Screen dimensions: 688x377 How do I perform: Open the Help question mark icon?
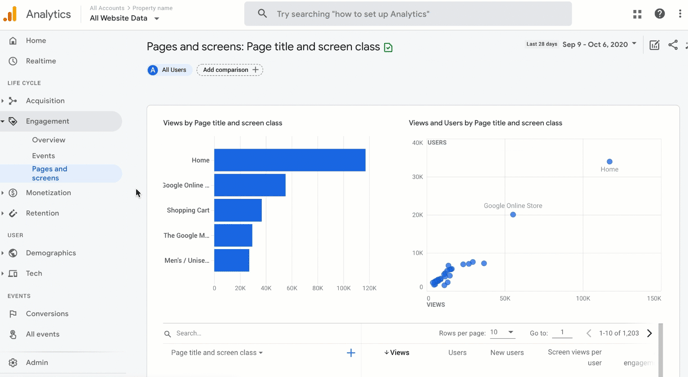(x=659, y=14)
